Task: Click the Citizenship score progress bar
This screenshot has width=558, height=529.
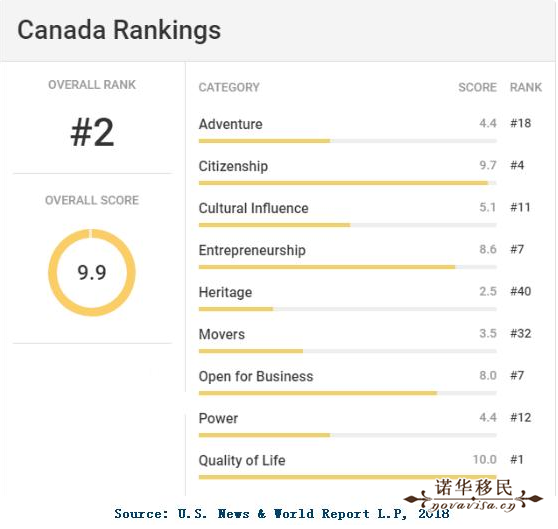Action: (x=347, y=183)
